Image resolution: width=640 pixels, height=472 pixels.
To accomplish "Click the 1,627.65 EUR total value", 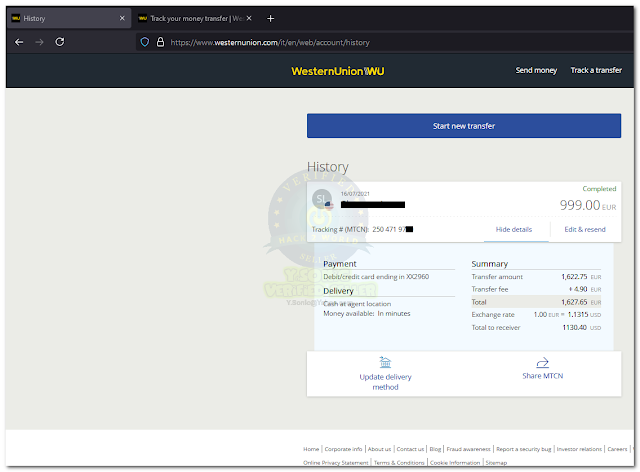I will (x=581, y=302).
